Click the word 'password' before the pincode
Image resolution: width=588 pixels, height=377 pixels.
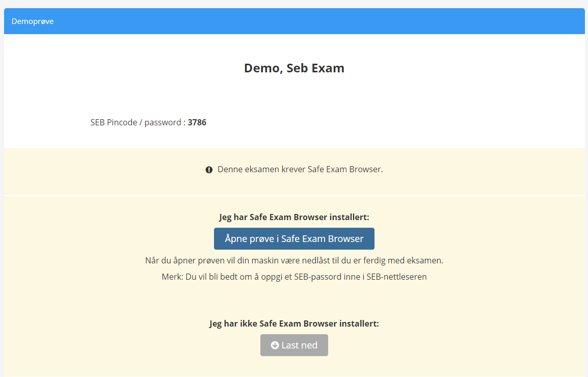coord(163,123)
